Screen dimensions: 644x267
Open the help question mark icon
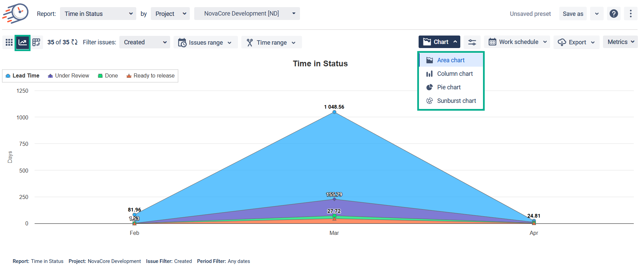[613, 14]
